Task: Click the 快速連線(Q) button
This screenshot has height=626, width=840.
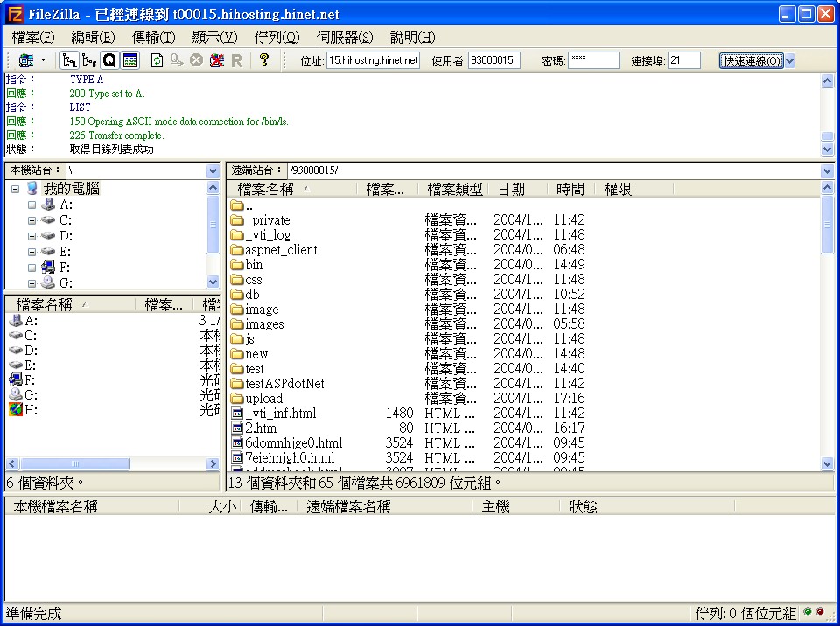Action: 751,60
